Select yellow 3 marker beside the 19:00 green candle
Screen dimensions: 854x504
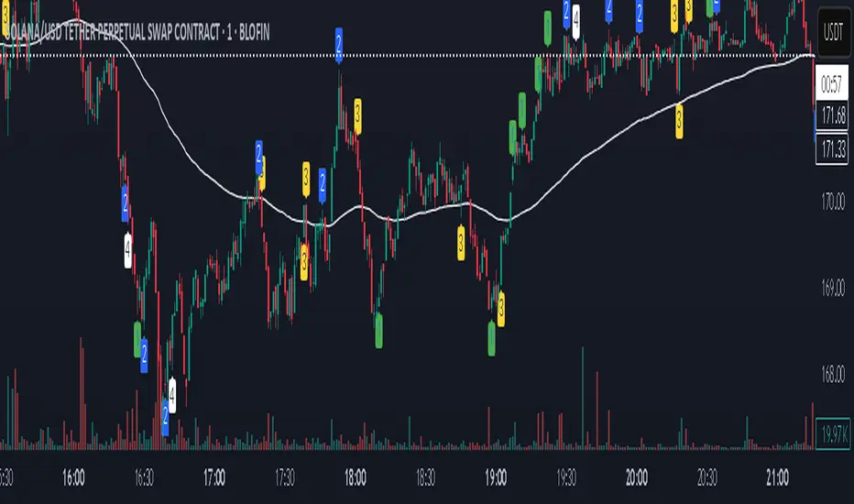click(501, 309)
